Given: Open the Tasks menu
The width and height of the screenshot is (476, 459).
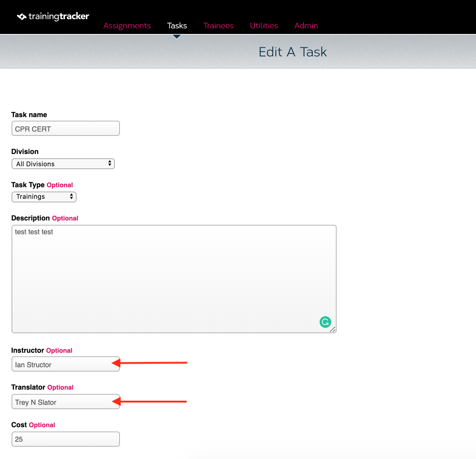Looking at the screenshot, I should [177, 26].
